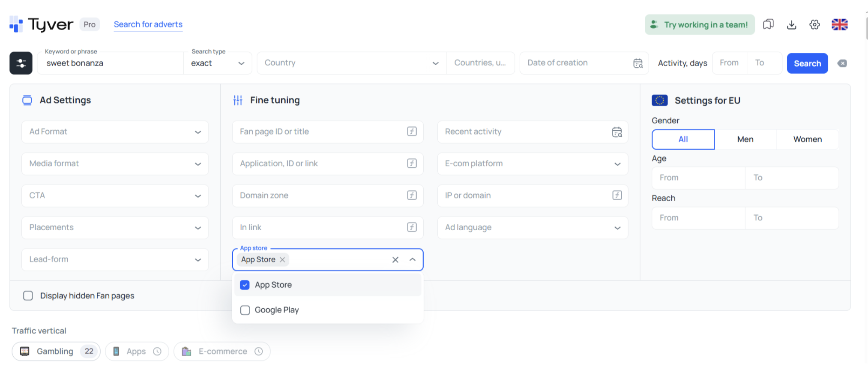Expand the Placements dropdown
This screenshot has height=367, width=868.
coord(115,228)
